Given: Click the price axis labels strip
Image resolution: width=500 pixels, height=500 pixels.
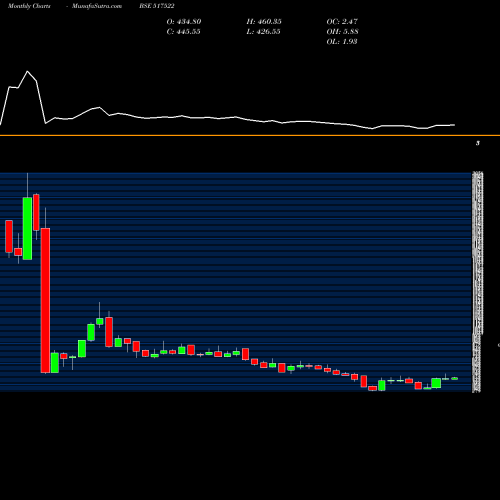Looking at the screenshot, I should 478,282.
